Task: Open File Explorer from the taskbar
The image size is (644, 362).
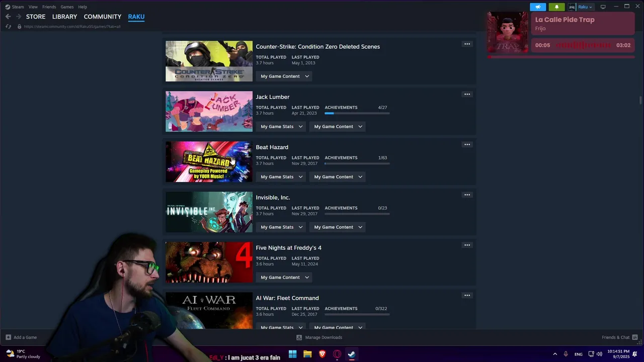Action: tap(307, 354)
